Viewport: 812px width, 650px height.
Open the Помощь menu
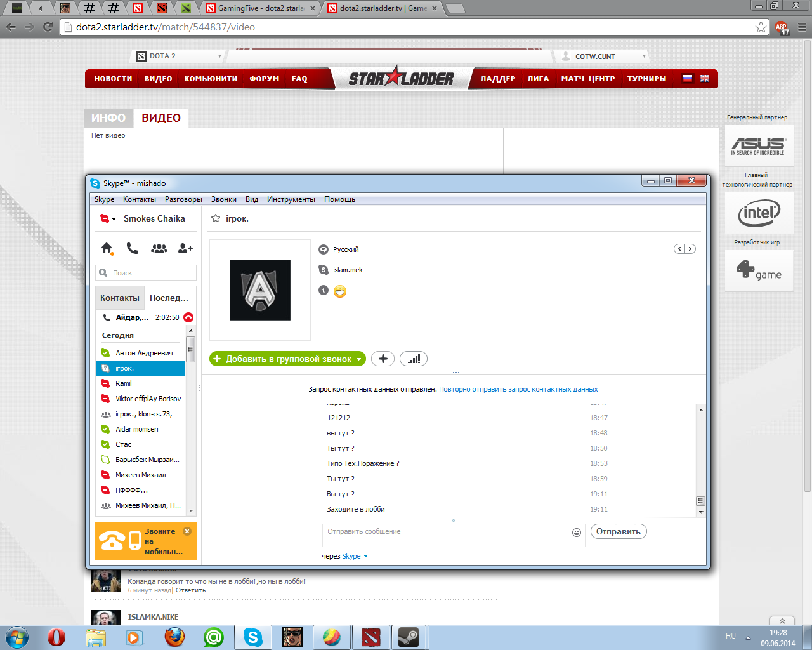tap(339, 199)
